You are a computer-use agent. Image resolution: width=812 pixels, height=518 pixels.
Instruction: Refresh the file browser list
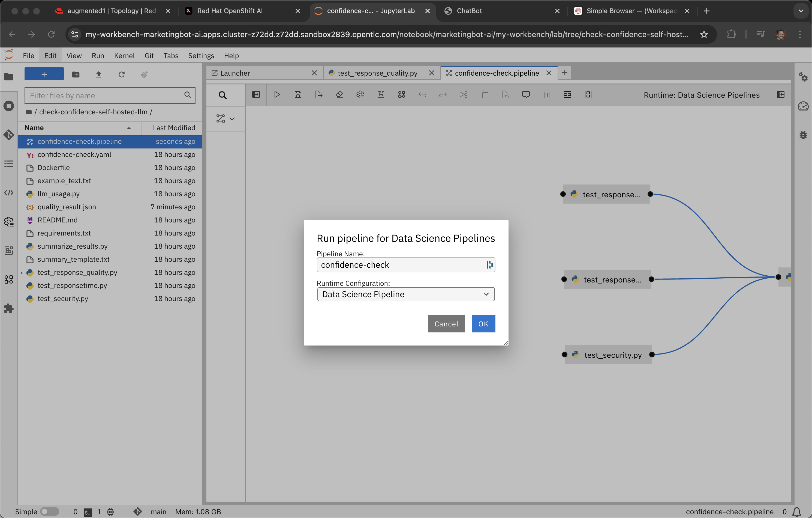tap(121, 75)
